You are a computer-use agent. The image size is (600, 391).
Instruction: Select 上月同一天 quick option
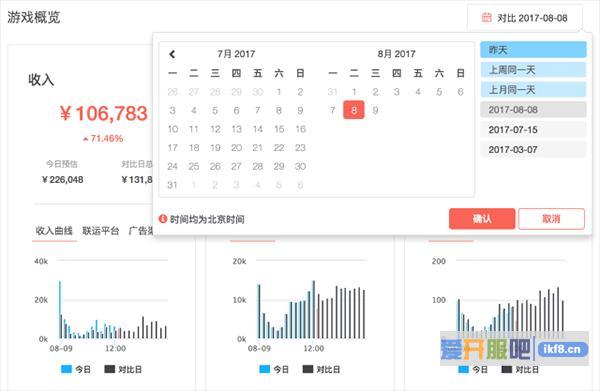pyautogui.click(x=533, y=90)
